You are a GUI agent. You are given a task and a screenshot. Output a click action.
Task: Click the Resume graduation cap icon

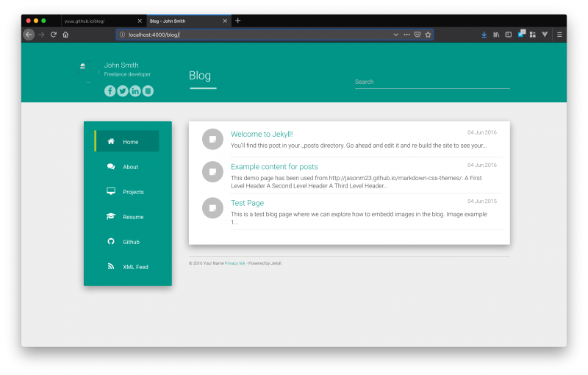111,217
